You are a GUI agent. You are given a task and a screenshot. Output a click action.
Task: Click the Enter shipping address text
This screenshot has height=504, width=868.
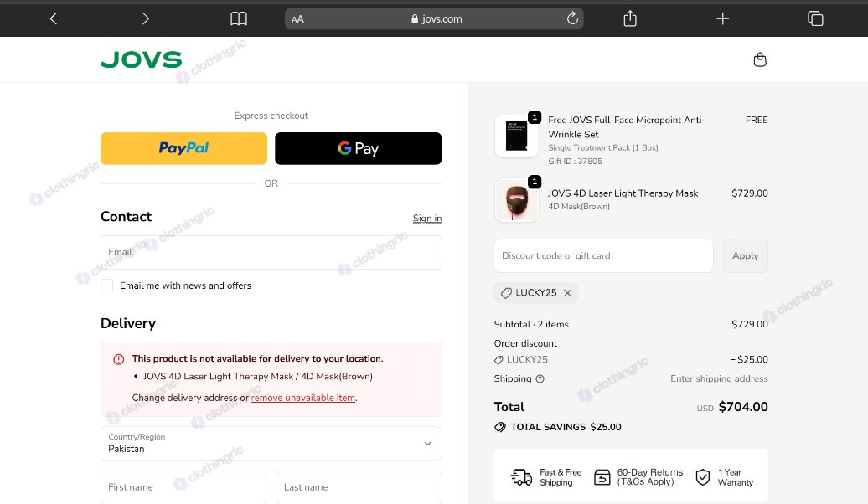coord(719,379)
